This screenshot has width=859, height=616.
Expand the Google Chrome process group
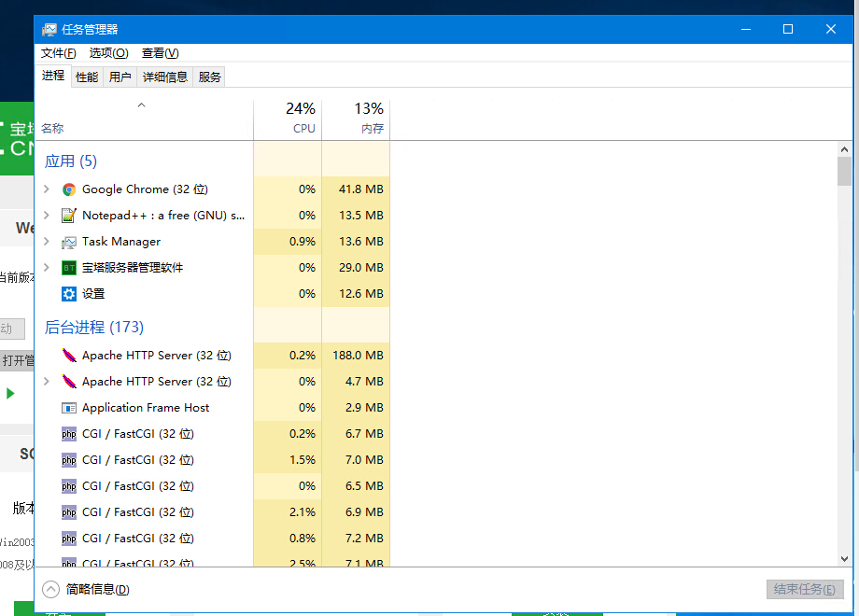tap(47, 189)
